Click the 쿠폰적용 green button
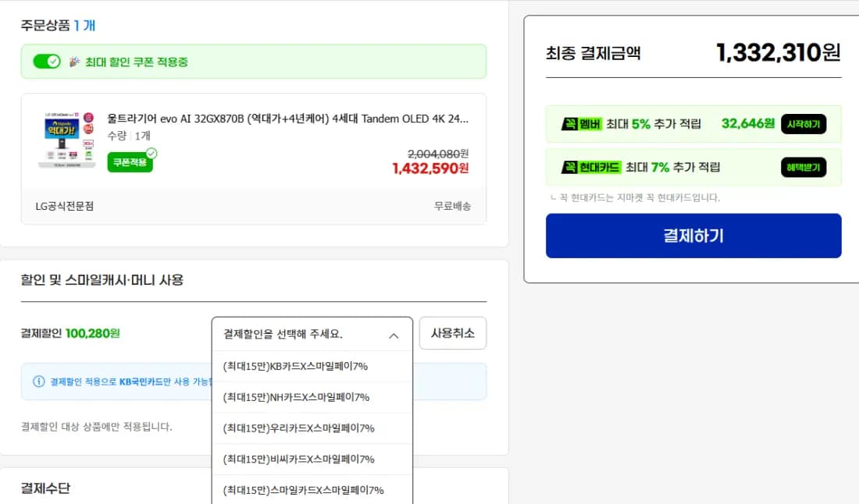 (130, 162)
